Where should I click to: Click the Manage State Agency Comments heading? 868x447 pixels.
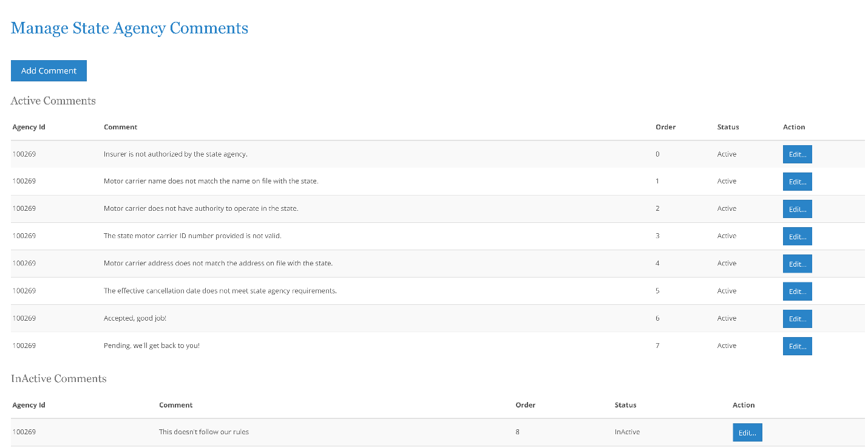[129, 28]
